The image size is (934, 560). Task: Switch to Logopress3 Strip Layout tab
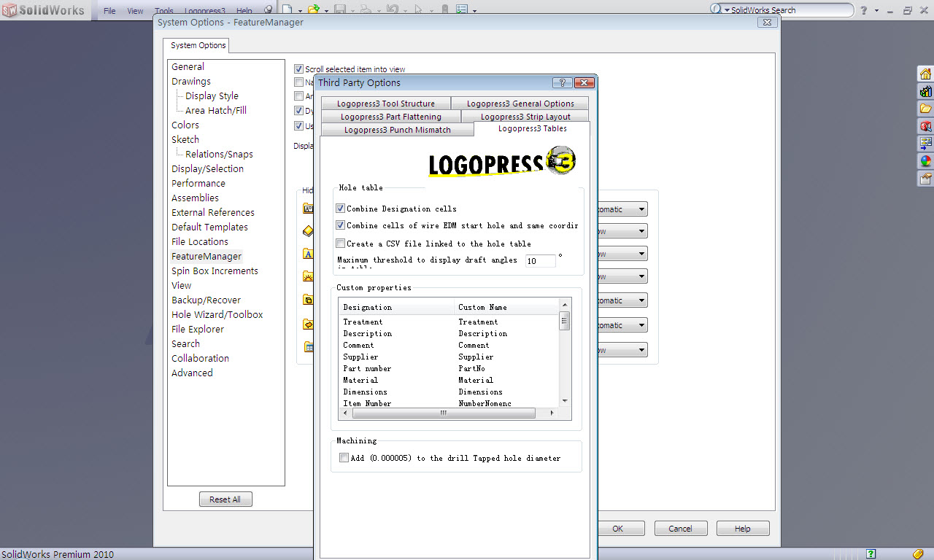(525, 117)
